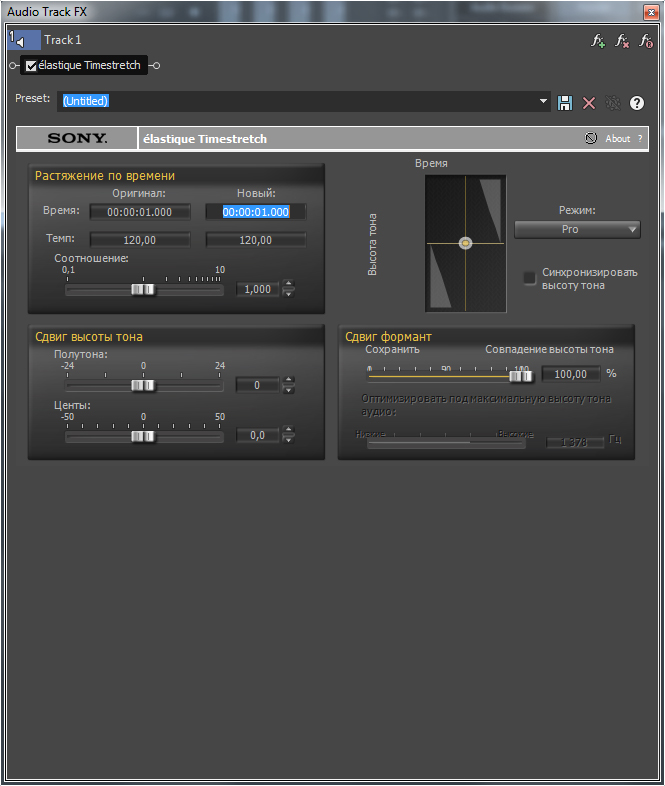Click the Новый tempo 120,00 field
Viewport: 665px width, 786px height.
(x=256, y=240)
